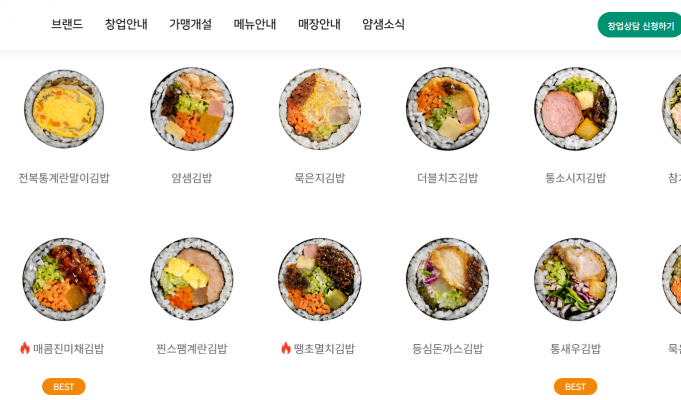
Task: Select the 찐스팸계란김밥 photo
Action: [192, 279]
